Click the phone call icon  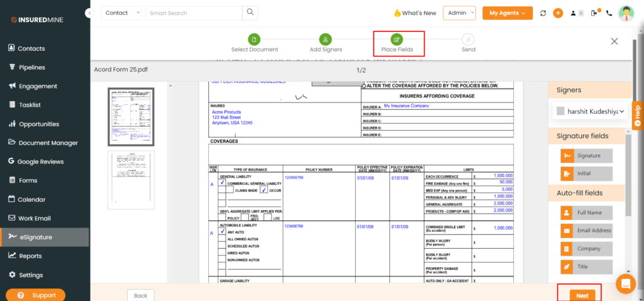pos(609,13)
